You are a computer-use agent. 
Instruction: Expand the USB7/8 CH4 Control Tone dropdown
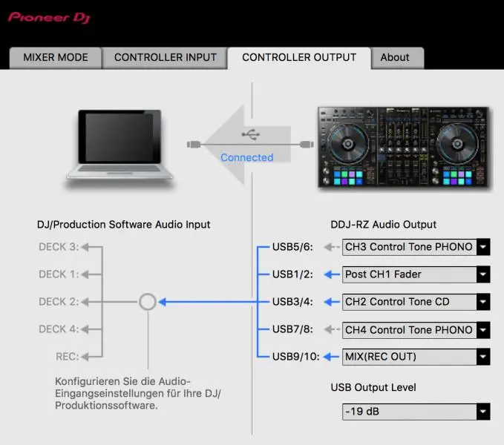click(x=416, y=330)
